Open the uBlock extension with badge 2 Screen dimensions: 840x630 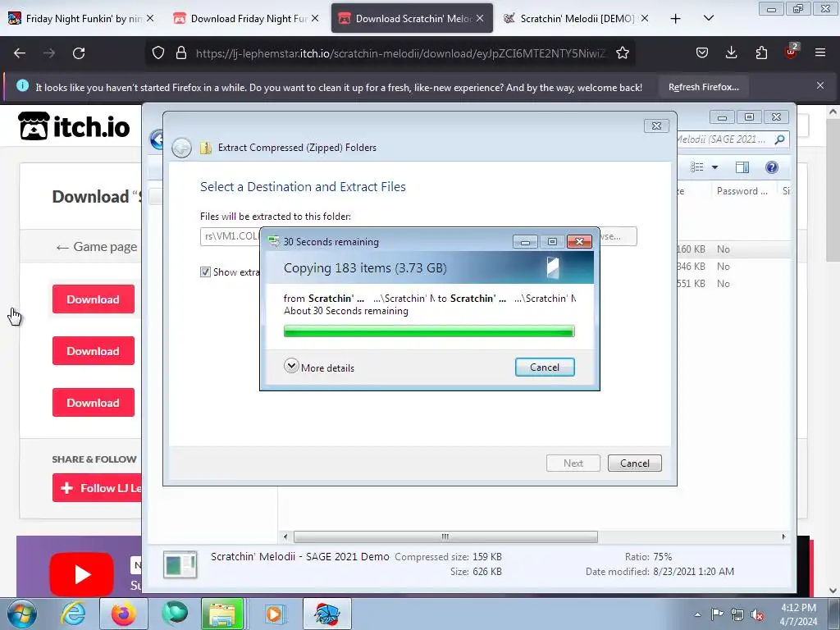[x=792, y=52]
